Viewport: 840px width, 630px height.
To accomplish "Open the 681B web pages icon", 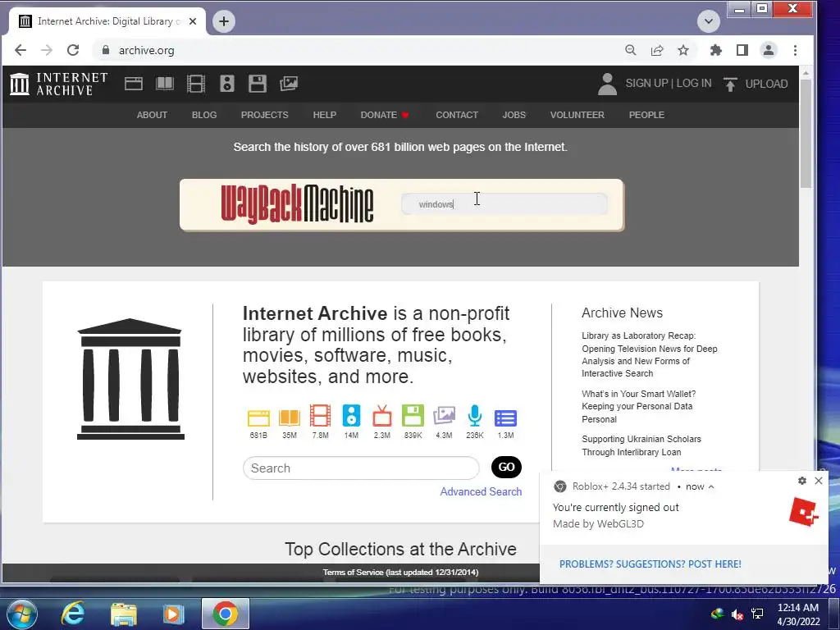I will 258,418.
